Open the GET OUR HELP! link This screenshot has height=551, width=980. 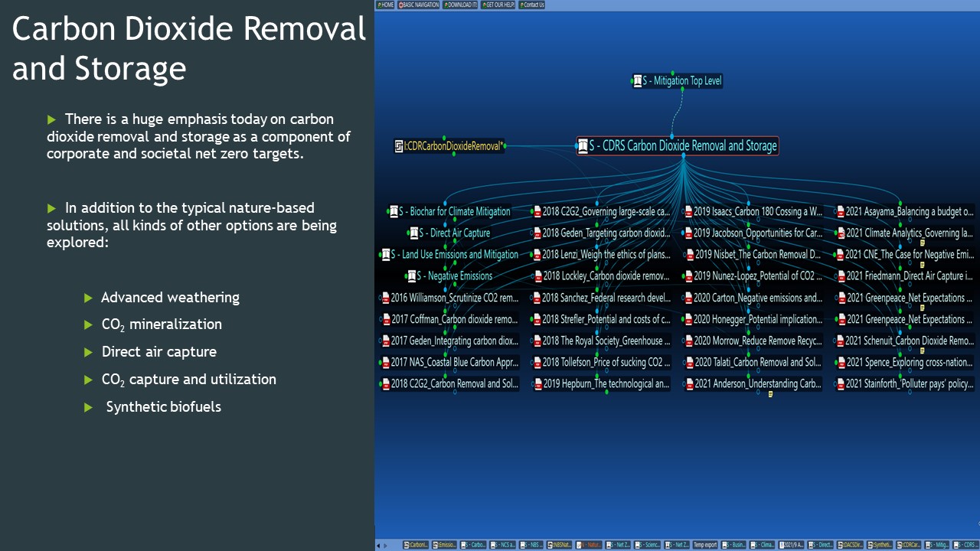point(498,5)
